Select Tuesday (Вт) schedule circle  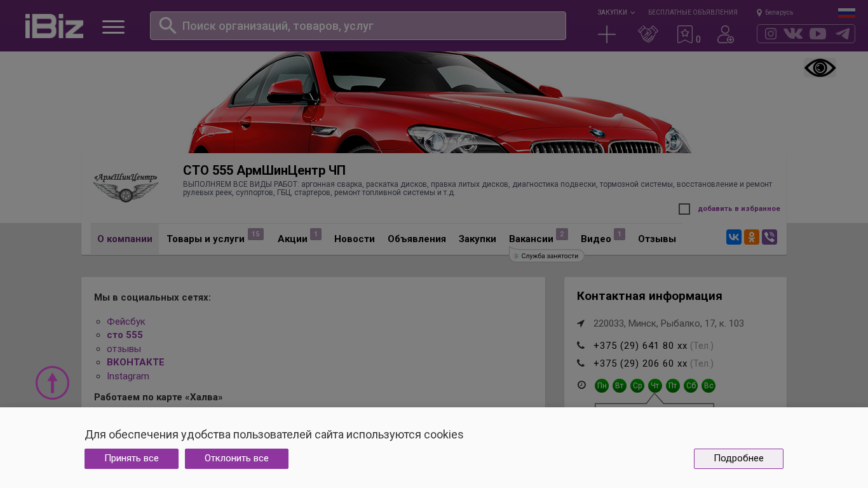pyautogui.click(x=620, y=386)
